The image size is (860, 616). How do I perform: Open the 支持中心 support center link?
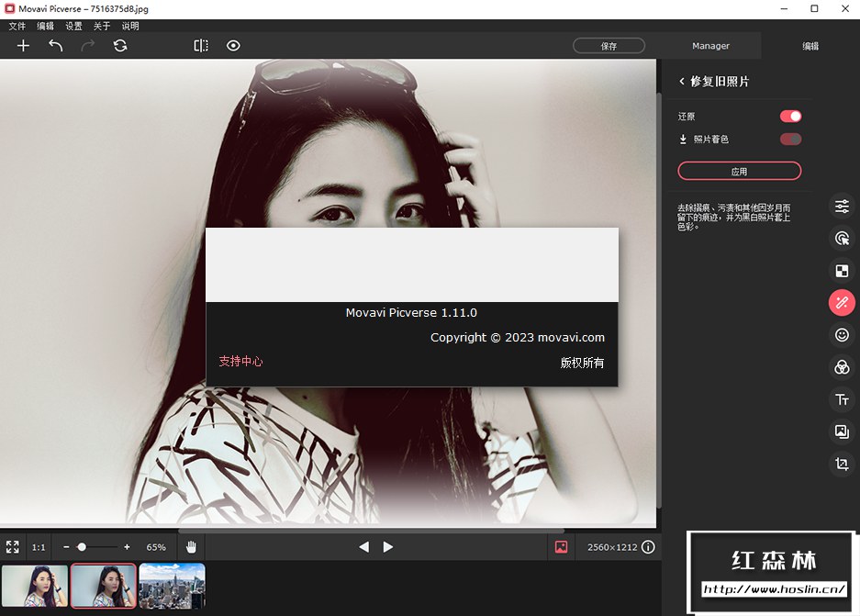(240, 361)
